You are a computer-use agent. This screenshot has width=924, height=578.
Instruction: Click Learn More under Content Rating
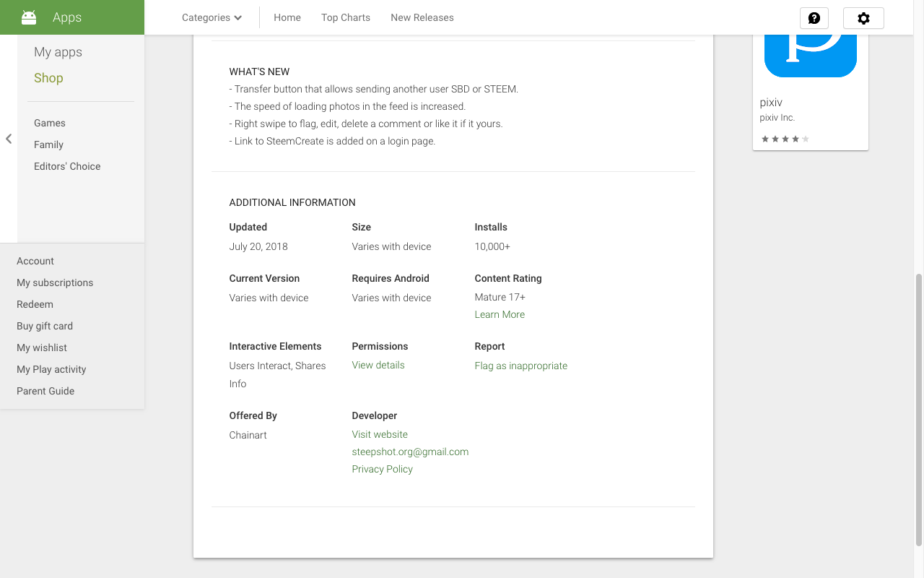tap(500, 314)
